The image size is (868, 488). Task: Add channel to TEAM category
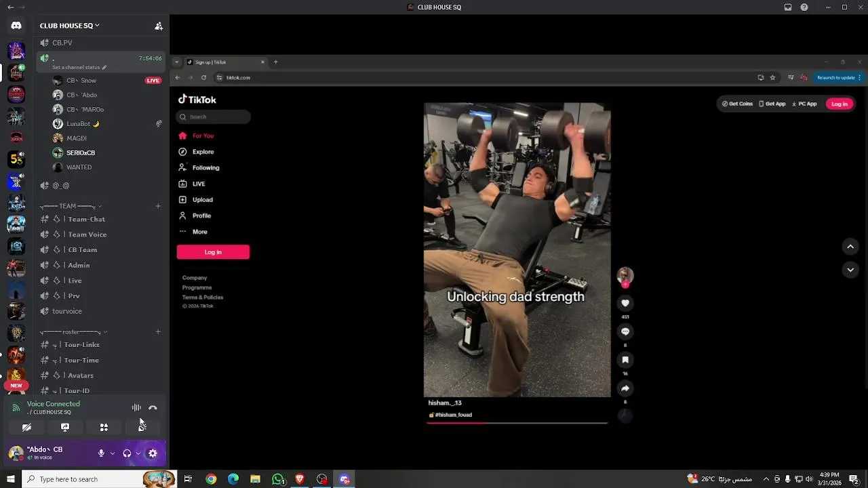[x=158, y=206]
